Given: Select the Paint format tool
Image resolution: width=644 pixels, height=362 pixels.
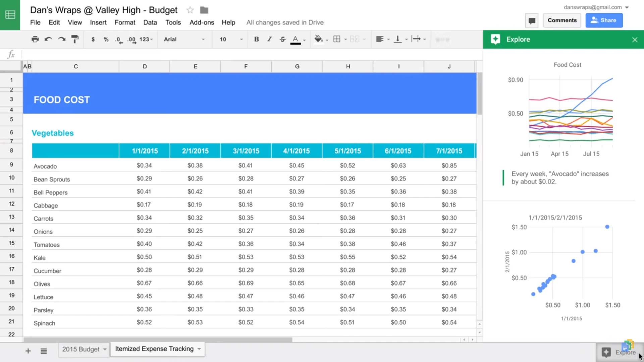Looking at the screenshot, I should tap(74, 39).
